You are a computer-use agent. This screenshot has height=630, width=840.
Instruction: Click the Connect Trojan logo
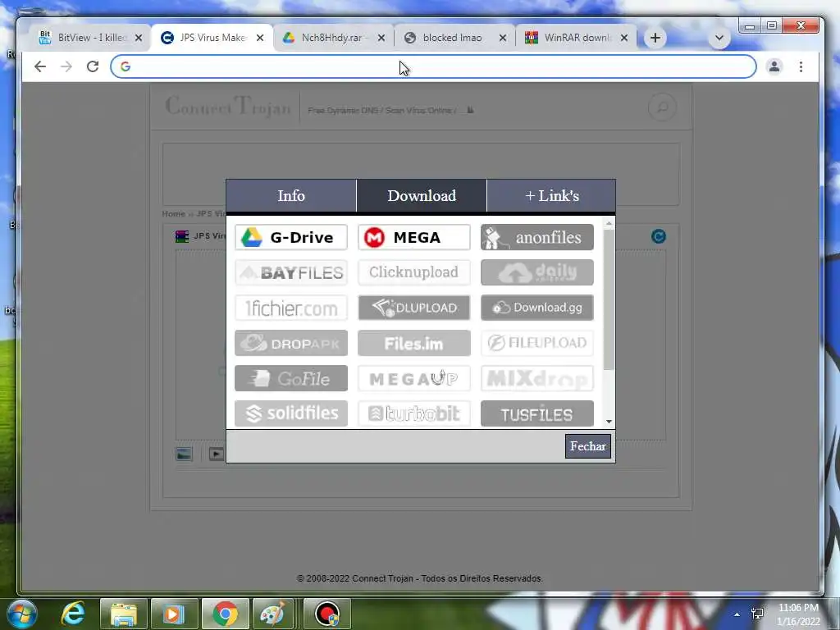[x=228, y=106]
